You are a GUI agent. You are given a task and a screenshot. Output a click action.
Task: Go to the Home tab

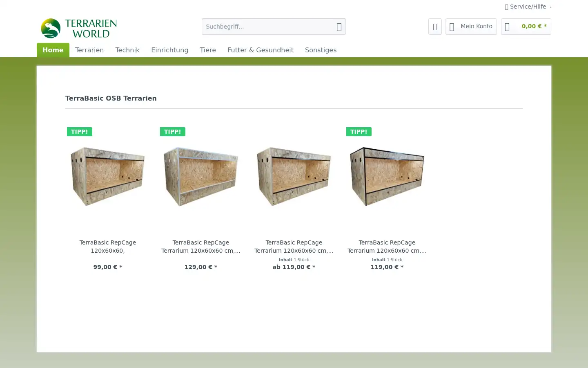point(53,50)
